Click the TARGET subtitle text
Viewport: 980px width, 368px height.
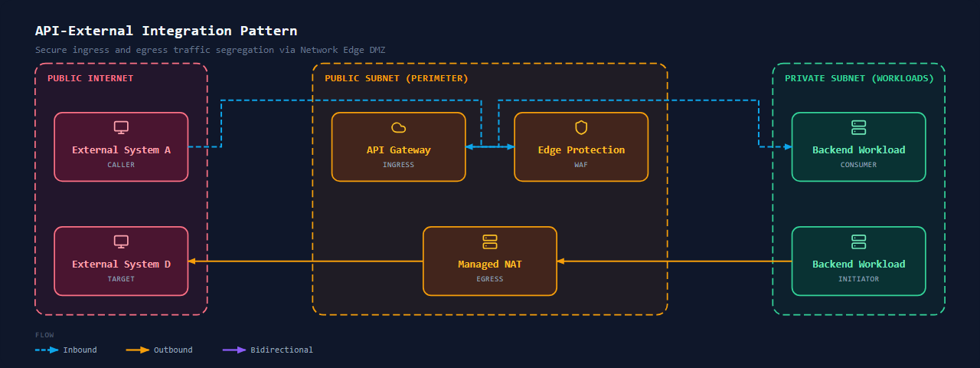point(121,279)
